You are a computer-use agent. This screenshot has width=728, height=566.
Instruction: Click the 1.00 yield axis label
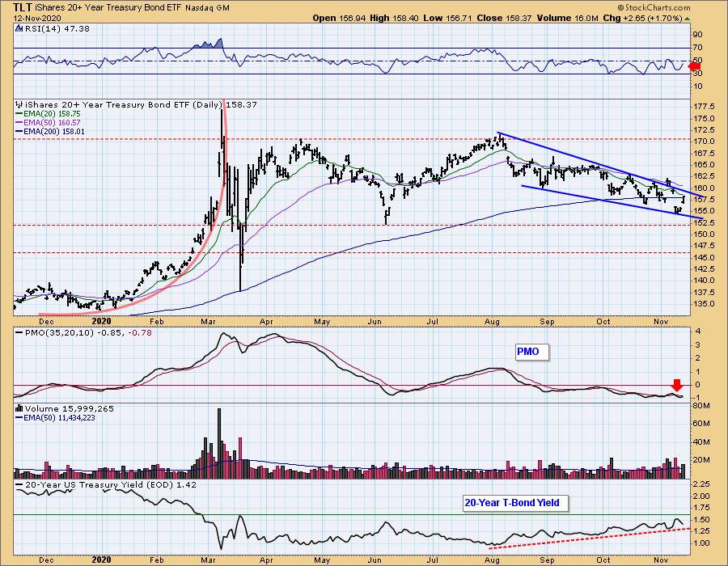701,543
